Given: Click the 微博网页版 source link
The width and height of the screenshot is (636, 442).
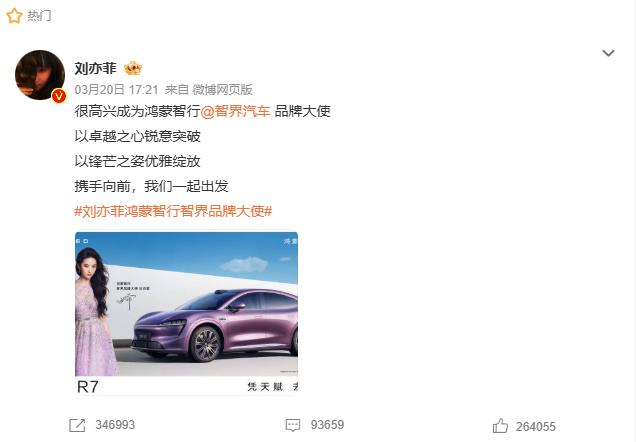Looking at the screenshot, I should pos(222,90).
